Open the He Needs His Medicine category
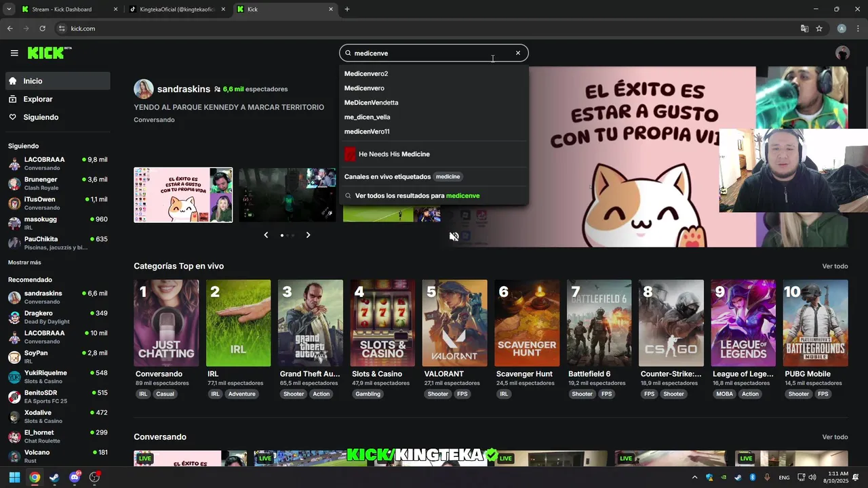 pos(434,154)
